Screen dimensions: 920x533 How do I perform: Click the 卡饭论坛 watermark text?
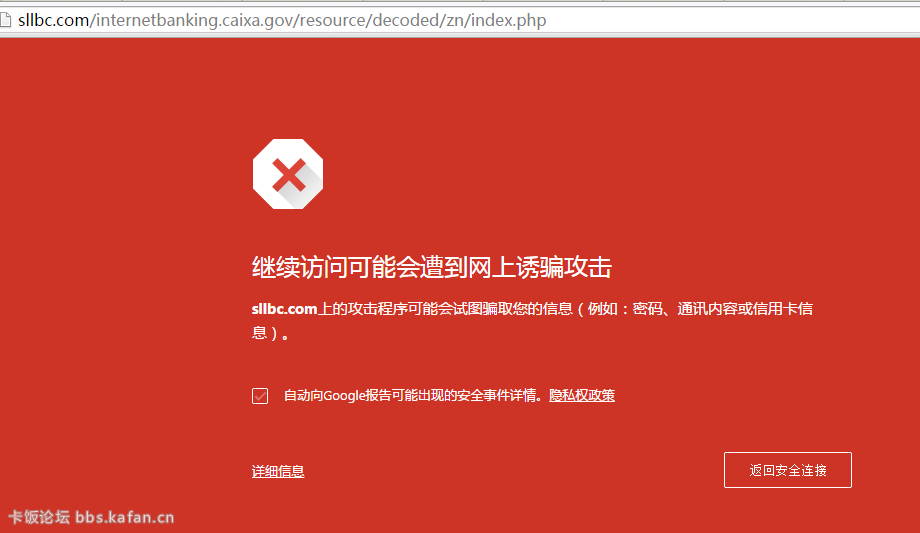click(x=39, y=517)
